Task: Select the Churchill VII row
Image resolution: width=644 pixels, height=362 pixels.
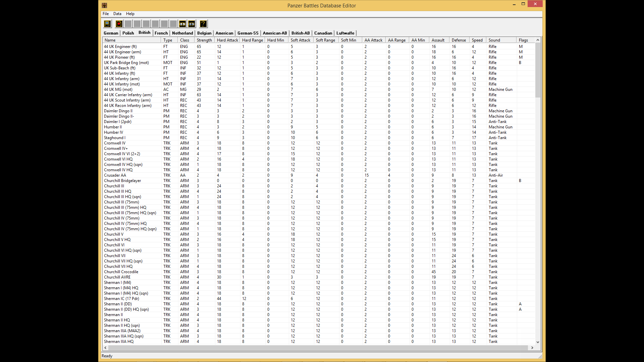Action: [319, 256]
